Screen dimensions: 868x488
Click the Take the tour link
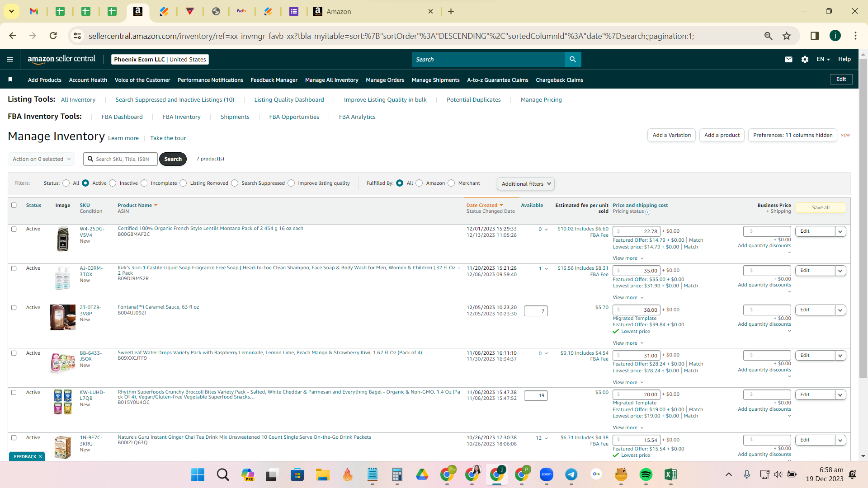point(168,138)
